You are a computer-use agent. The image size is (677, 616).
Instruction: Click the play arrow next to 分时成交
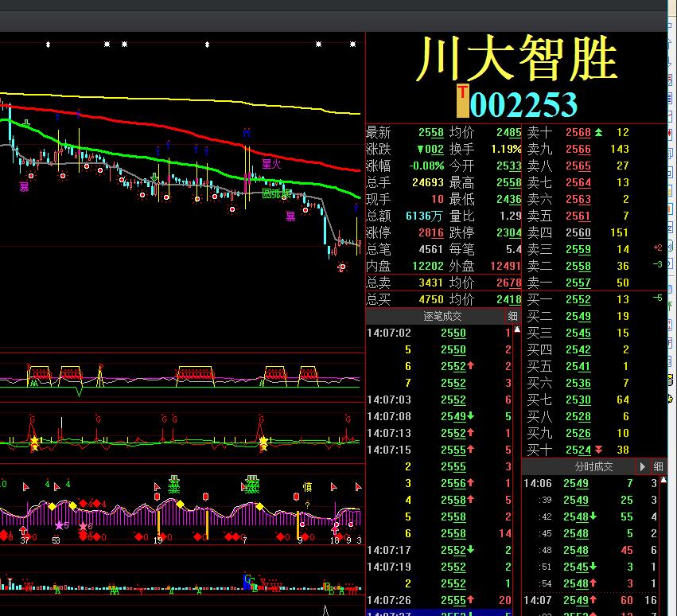click(x=643, y=466)
